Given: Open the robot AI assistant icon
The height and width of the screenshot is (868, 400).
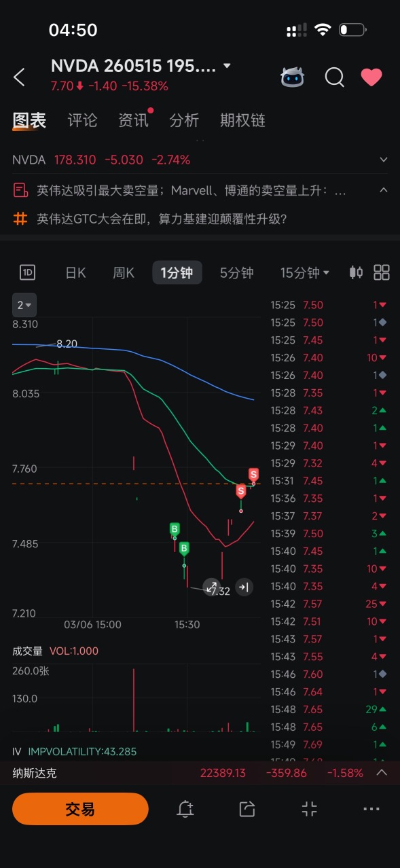Looking at the screenshot, I should 293,77.
